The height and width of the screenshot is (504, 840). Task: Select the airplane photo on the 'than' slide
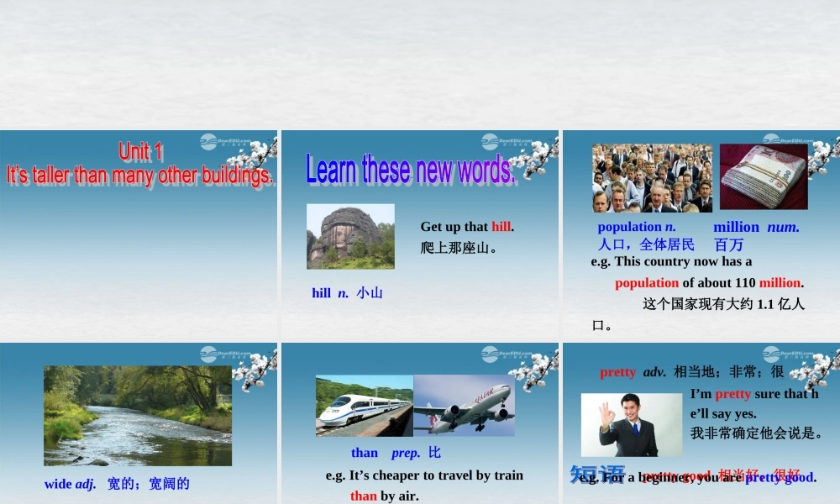pyautogui.click(x=466, y=404)
